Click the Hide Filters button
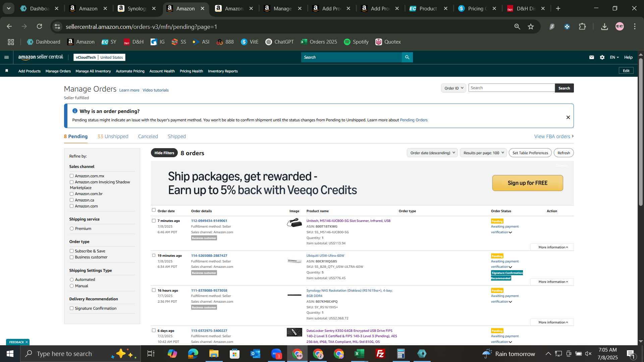This screenshot has width=644, height=362. [x=164, y=153]
